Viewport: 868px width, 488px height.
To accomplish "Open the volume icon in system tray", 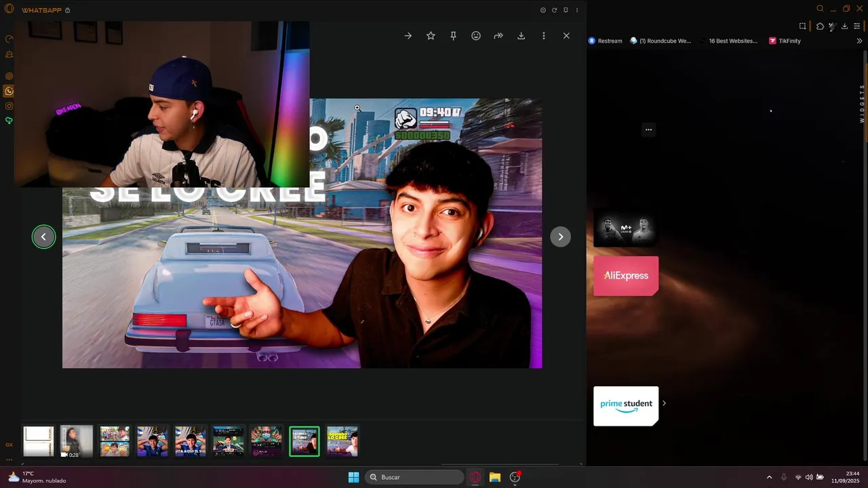I will coord(809,477).
